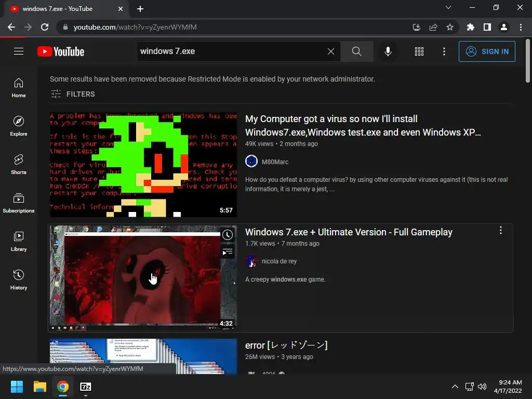Open the Chrome tab search chevron
Viewport: 532px width, 399px height.
[448, 7]
